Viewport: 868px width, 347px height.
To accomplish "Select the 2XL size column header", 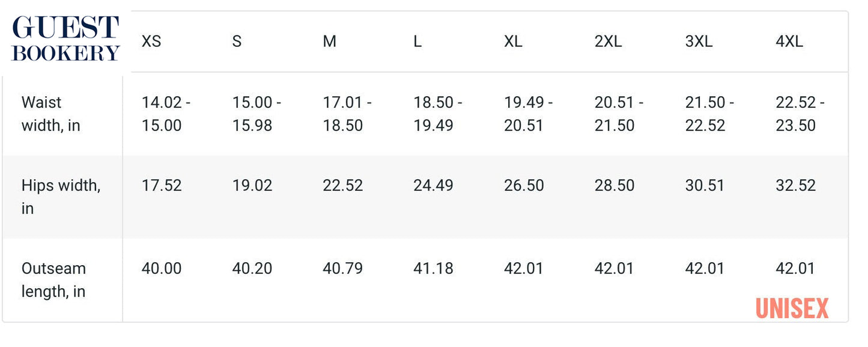I will click(x=608, y=42).
